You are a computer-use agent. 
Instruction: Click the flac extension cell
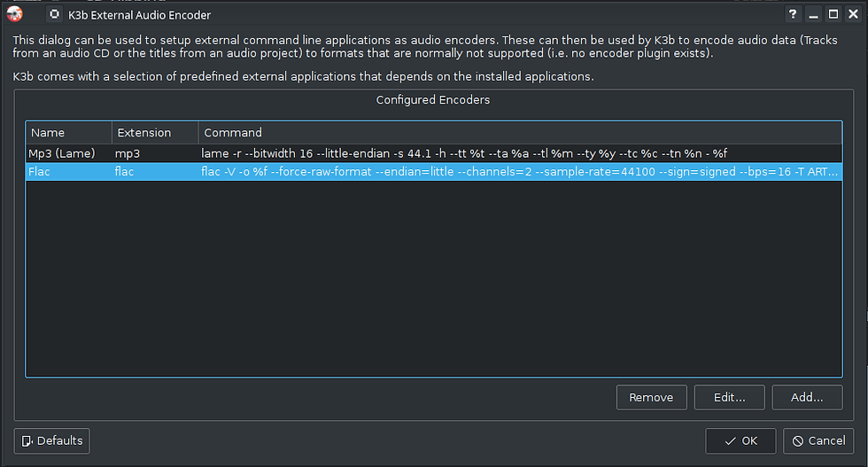(x=124, y=172)
